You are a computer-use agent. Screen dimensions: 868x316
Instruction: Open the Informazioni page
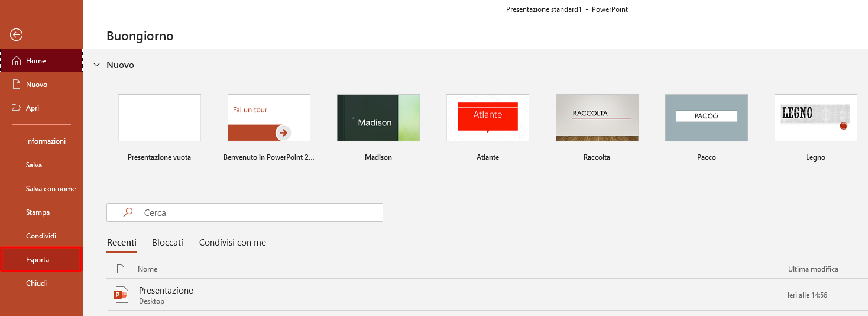(x=46, y=141)
